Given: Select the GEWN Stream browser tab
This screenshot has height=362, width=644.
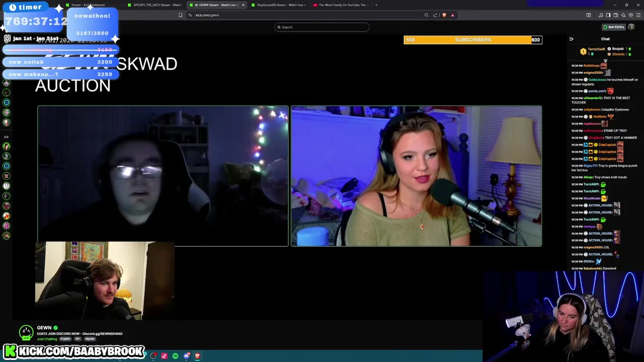Looking at the screenshot, I should point(216,5).
